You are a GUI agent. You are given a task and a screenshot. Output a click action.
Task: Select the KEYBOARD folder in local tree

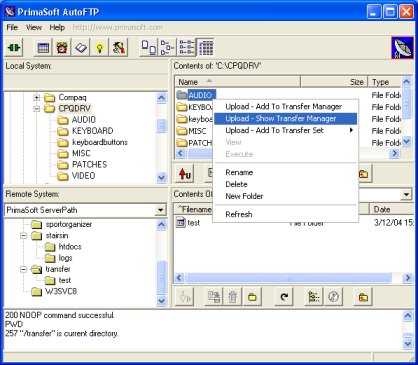click(x=93, y=131)
